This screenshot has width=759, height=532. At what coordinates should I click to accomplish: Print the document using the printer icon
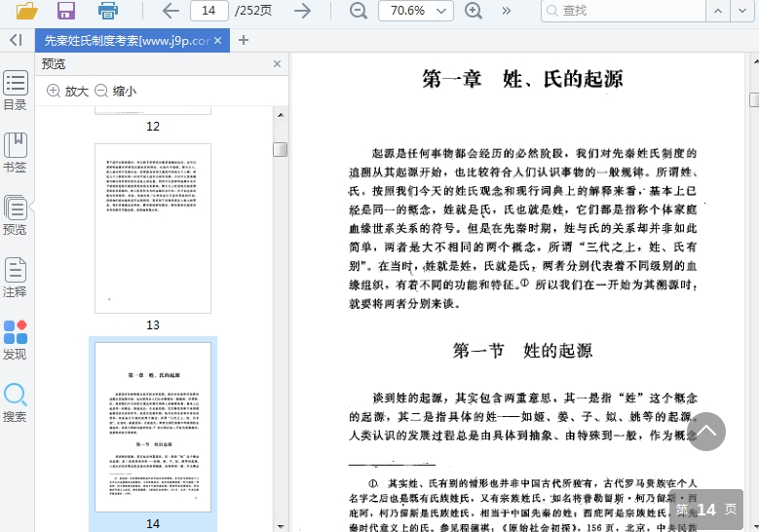pyautogui.click(x=107, y=10)
